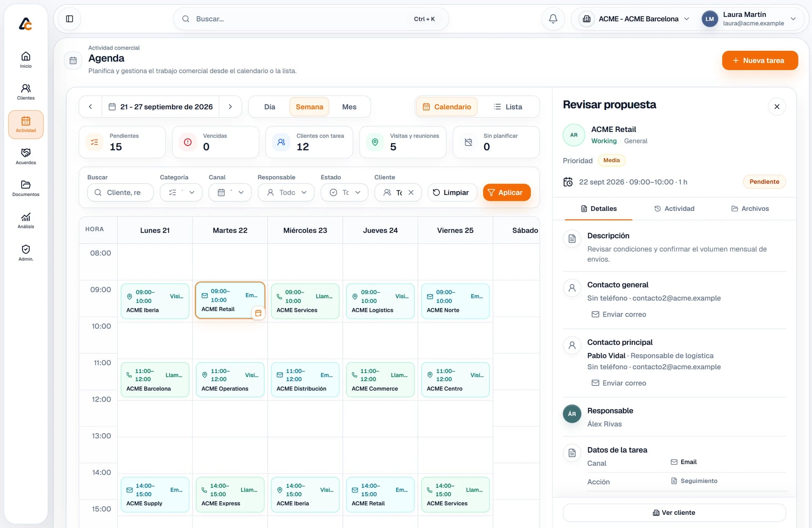Click the AR avatar for ACME Retail
812x528 pixels.
(574, 135)
